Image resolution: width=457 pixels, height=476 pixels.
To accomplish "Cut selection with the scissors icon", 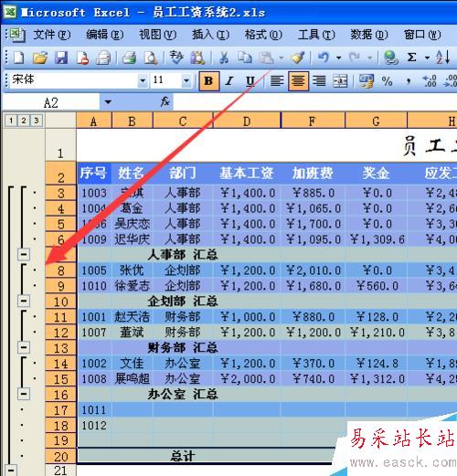I will [x=224, y=58].
